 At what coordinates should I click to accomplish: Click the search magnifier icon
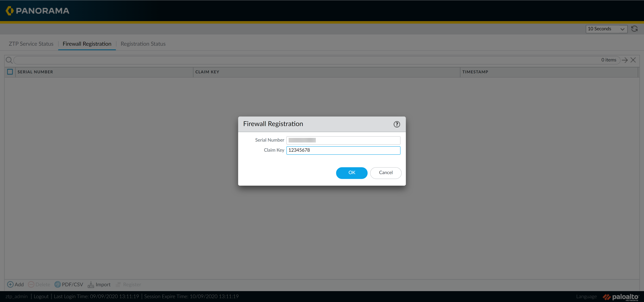(x=9, y=60)
